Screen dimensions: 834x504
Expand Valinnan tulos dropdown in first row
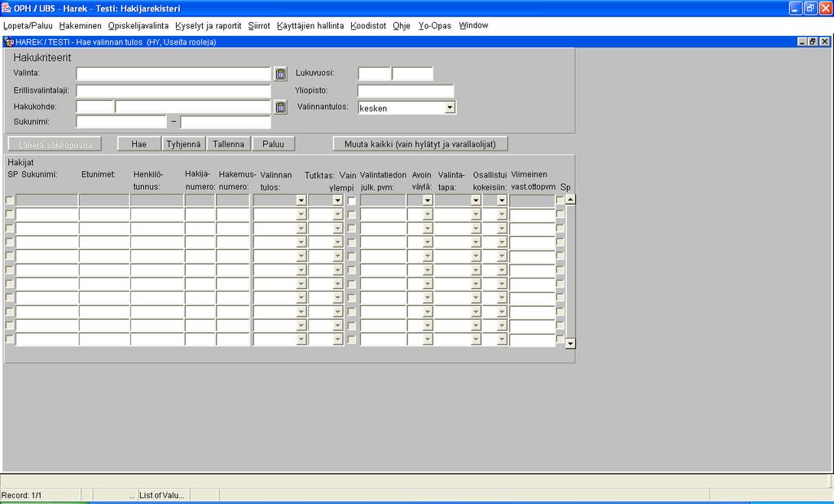point(301,200)
